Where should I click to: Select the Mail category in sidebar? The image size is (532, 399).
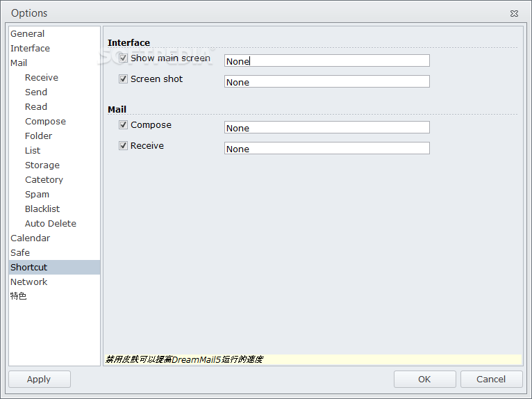coord(19,63)
